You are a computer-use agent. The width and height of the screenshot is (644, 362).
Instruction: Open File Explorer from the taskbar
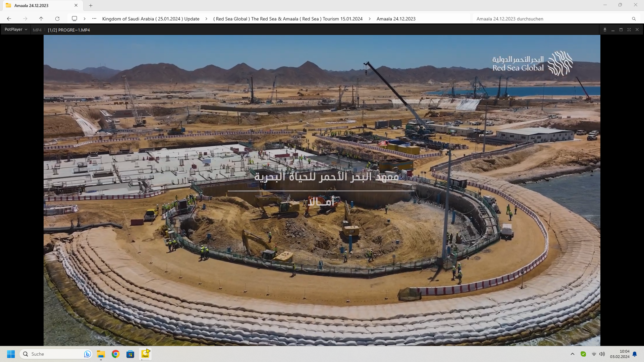tap(101, 354)
